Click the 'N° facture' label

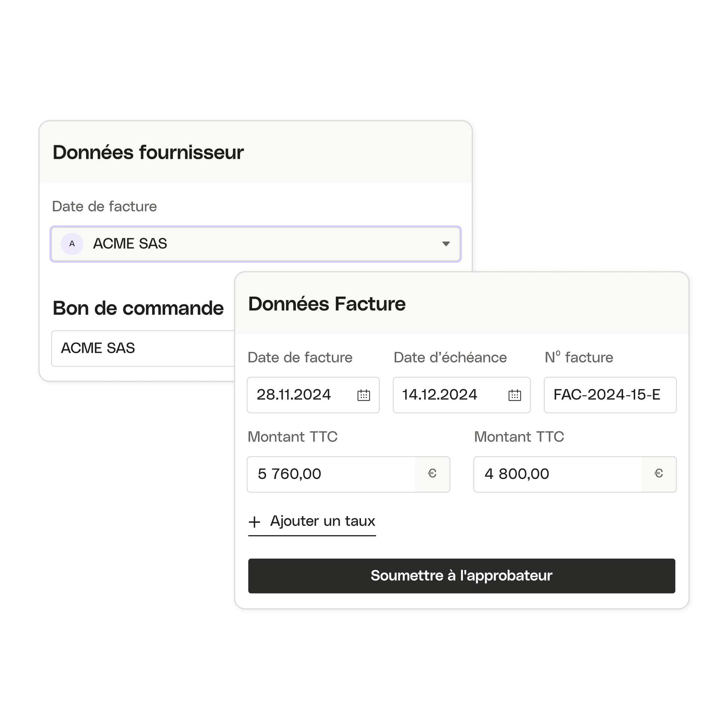579,357
